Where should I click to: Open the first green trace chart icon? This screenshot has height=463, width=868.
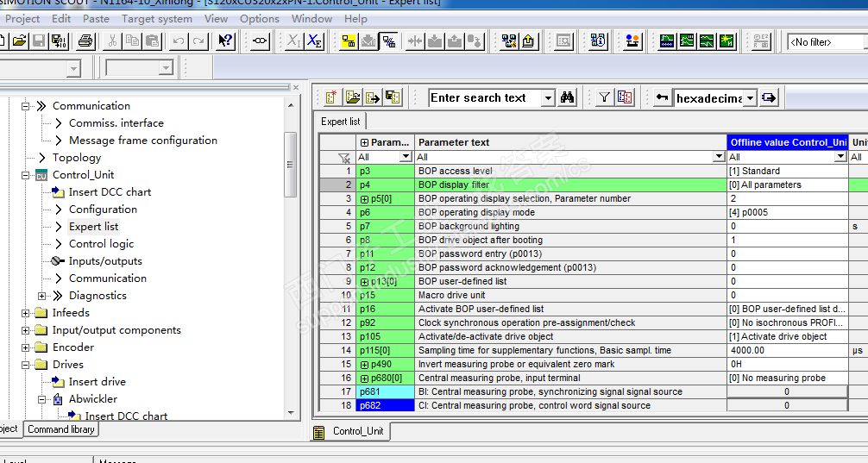point(667,41)
